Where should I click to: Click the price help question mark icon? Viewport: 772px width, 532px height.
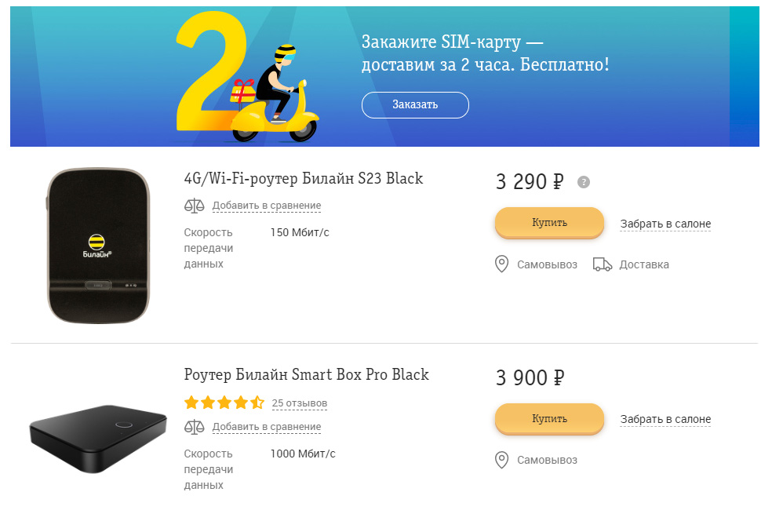[x=583, y=182]
